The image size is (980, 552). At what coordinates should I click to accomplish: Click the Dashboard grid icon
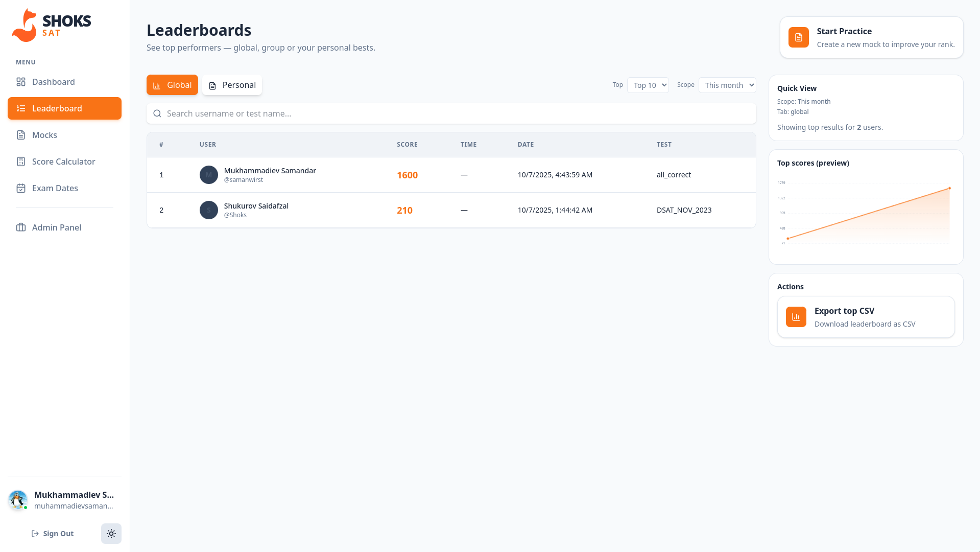coord(21,82)
